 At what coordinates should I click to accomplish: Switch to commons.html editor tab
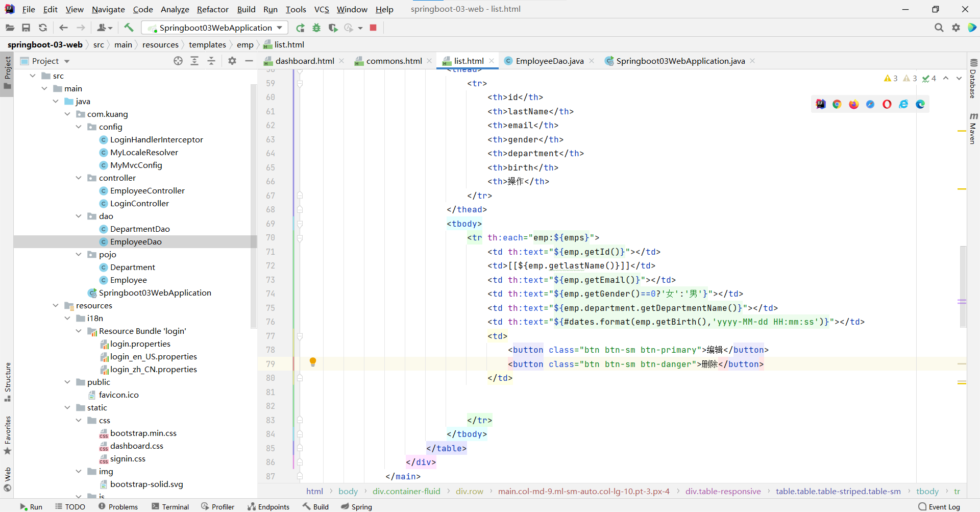coord(394,61)
